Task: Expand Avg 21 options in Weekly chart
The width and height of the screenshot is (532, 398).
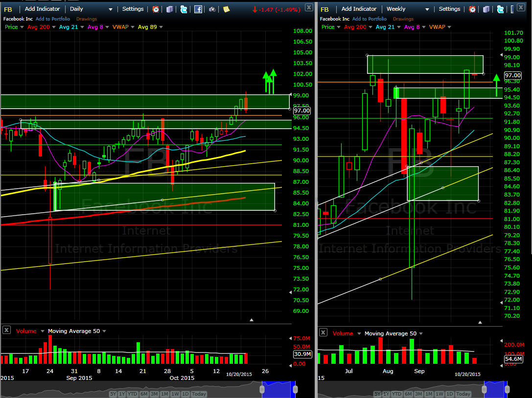Action: point(398,27)
